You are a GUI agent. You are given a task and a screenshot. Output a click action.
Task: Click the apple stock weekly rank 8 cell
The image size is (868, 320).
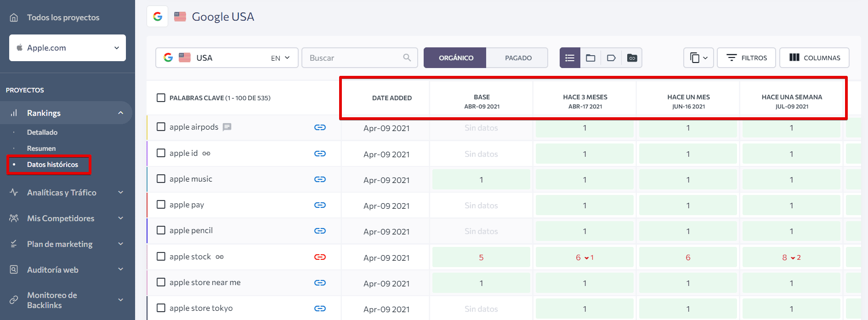[791, 257]
